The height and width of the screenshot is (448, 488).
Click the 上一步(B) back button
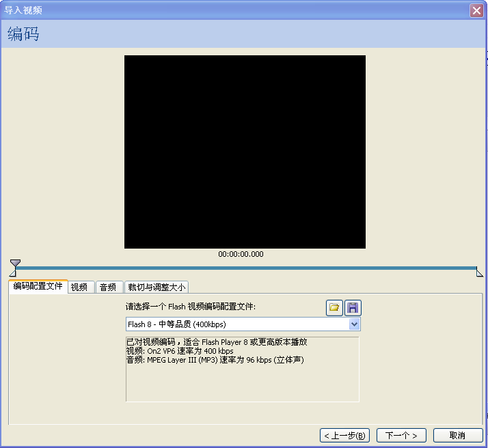pyautogui.click(x=344, y=435)
